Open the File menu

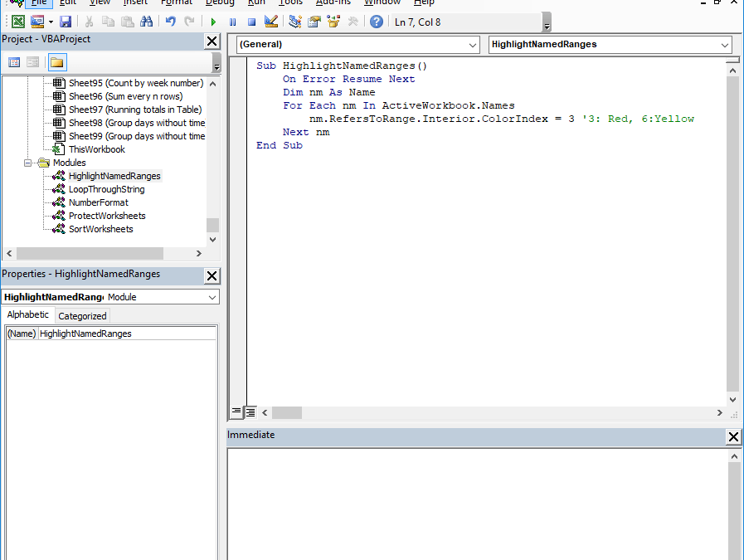point(39,2)
